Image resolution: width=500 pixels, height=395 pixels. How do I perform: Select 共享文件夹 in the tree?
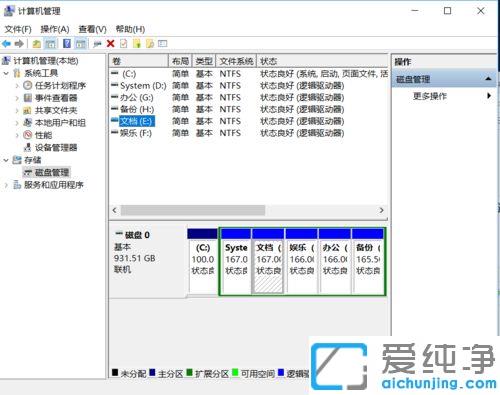tap(56, 110)
